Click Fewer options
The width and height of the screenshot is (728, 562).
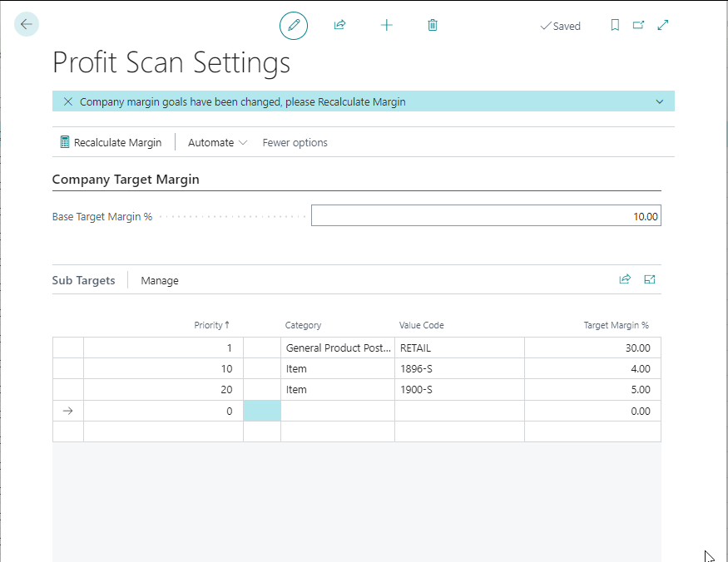click(295, 142)
